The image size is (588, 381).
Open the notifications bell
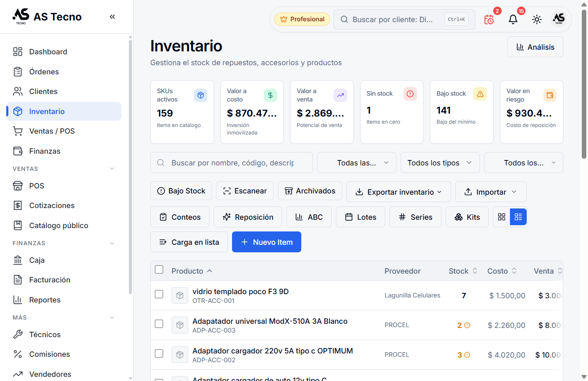coord(513,19)
